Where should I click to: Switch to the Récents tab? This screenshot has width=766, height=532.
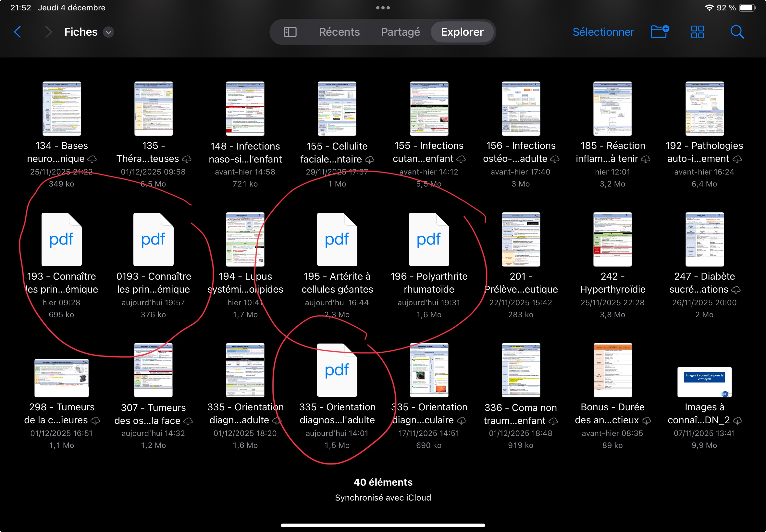(x=339, y=32)
